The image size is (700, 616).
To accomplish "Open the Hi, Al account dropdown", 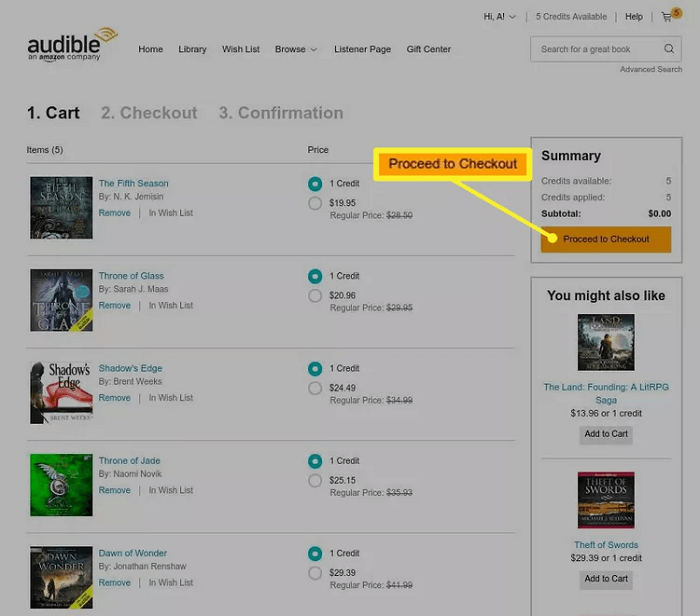I will (499, 17).
